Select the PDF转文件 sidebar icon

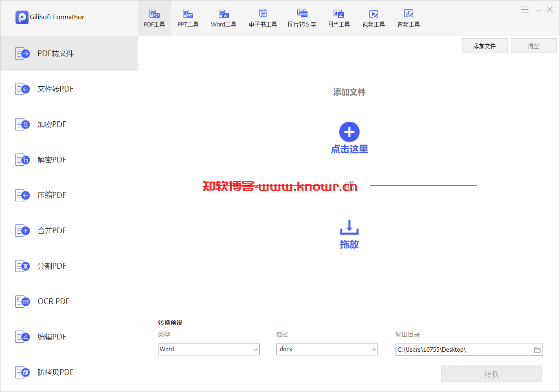point(22,53)
